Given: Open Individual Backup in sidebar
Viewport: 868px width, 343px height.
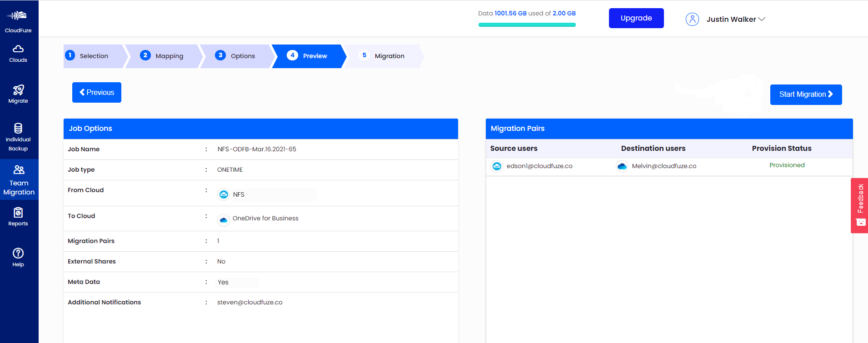Looking at the screenshot, I should 18,136.
